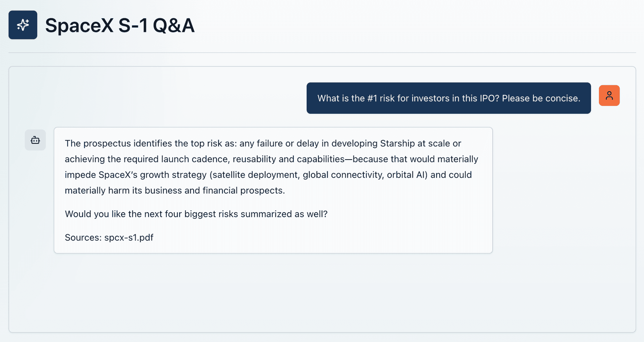Image resolution: width=644 pixels, height=342 pixels.
Task: Click "#1" in the user's question
Action: tap(372, 98)
